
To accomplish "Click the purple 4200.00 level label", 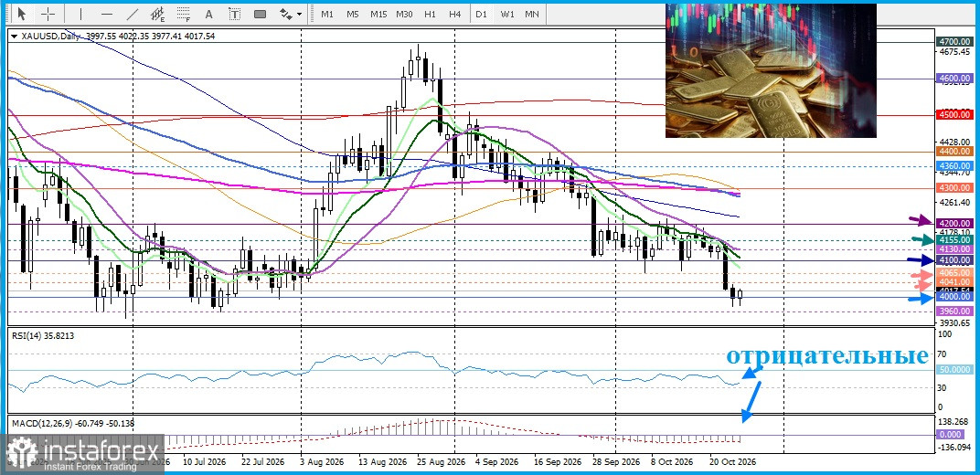I will [x=954, y=224].
